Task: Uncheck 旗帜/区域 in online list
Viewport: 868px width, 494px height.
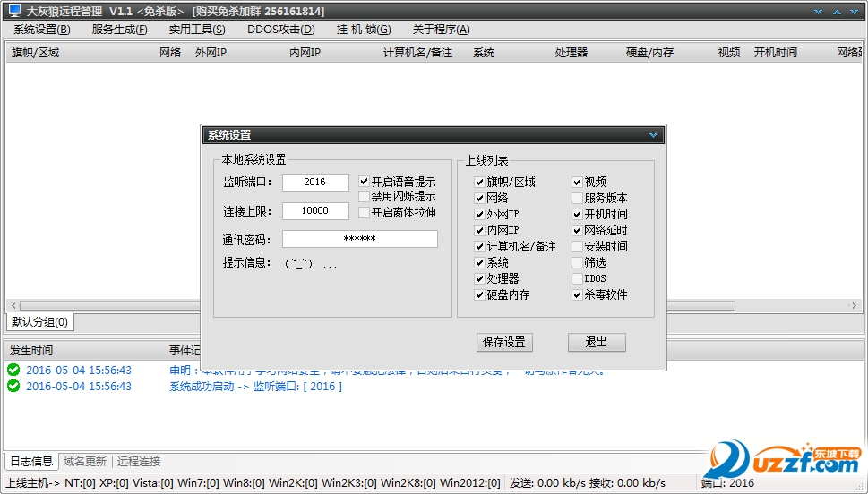Action: pyautogui.click(x=479, y=182)
